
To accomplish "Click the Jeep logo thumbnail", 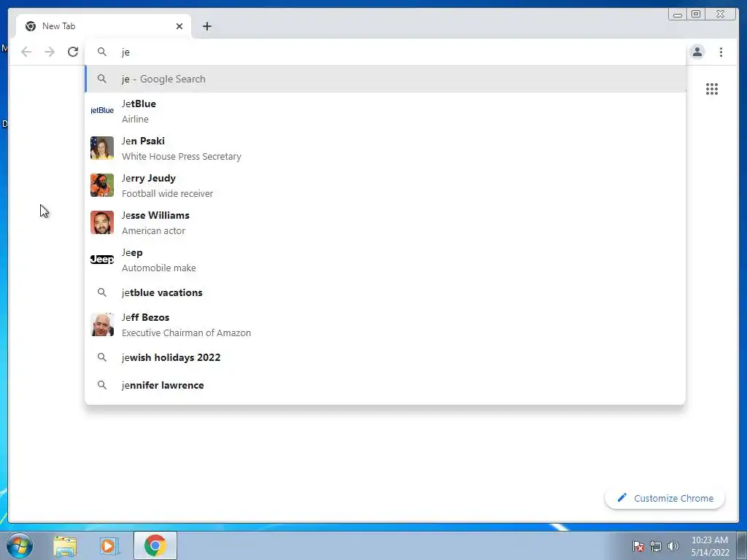I will [x=102, y=260].
